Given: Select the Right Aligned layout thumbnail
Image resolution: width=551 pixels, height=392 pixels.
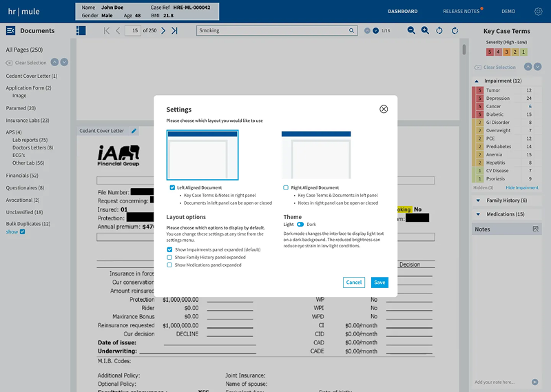Looking at the screenshot, I should (x=316, y=155).
